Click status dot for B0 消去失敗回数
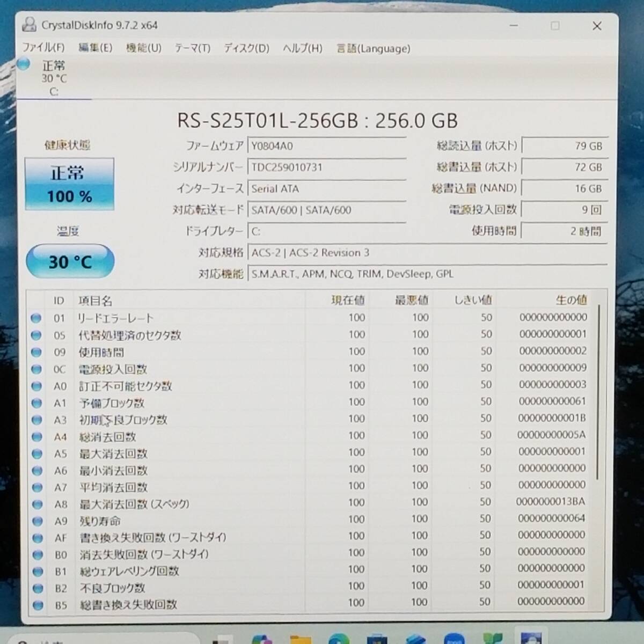Image resolution: width=644 pixels, height=644 pixels. click(37, 554)
